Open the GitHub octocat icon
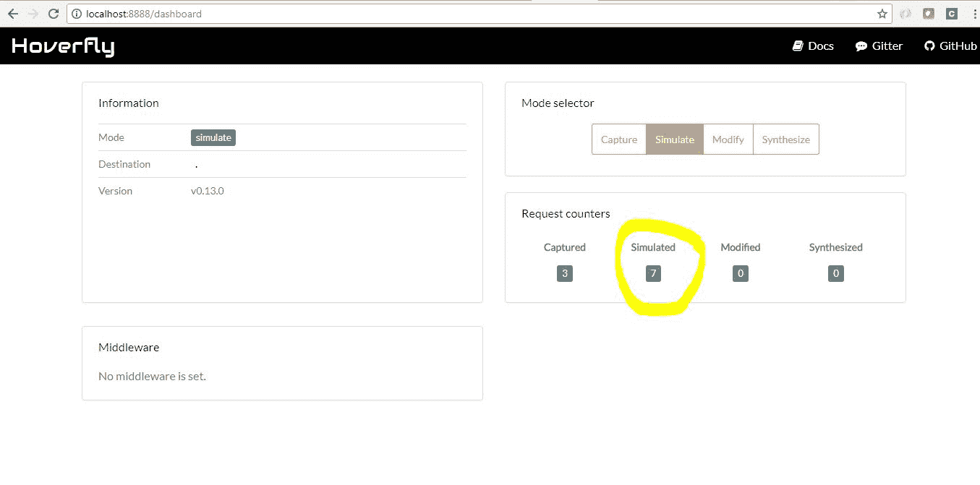Screen dimensions: 980x485 (929, 46)
